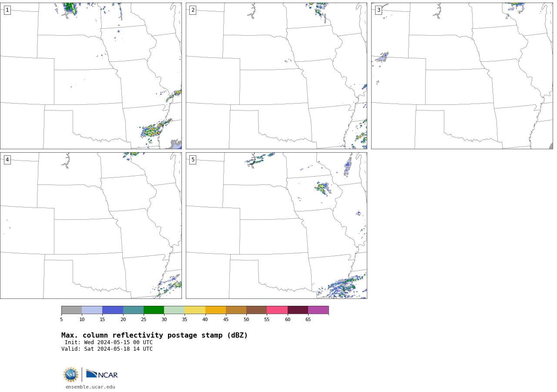
Task: Click the maroon 60-65 dBZ swatch
Action: tap(298, 310)
